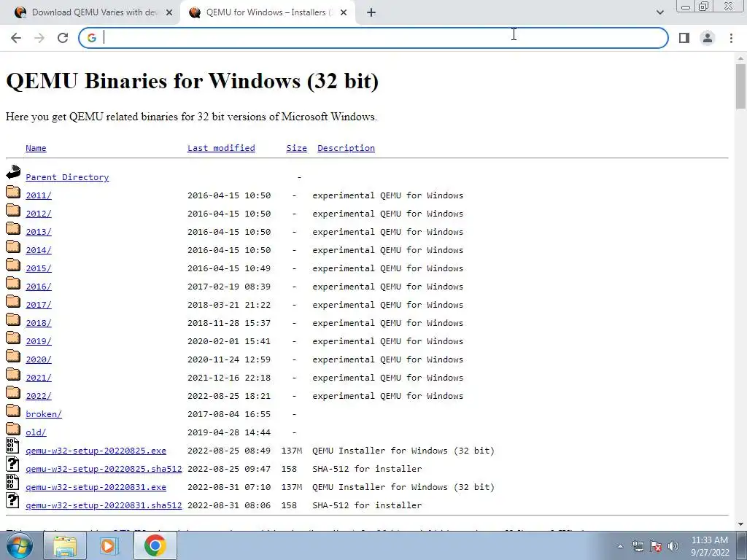Open qemu-w32-setup-20220831.sha512 file

(104, 505)
